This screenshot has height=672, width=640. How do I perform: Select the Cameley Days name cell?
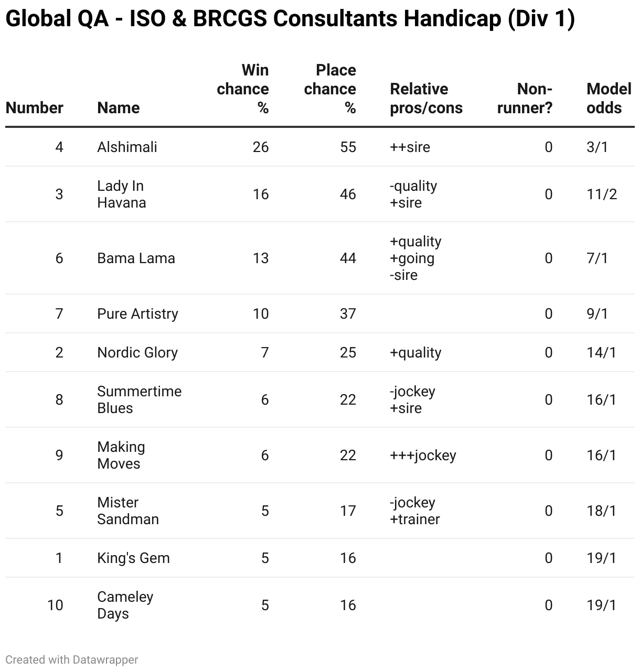click(x=125, y=605)
